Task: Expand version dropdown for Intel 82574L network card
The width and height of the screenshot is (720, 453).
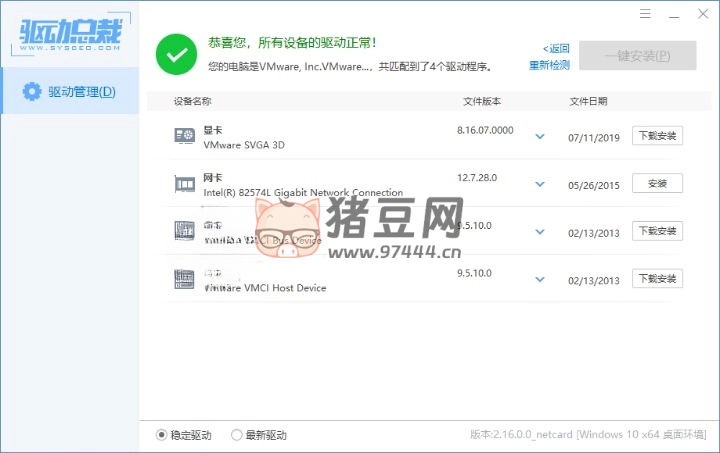Action: point(540,184)
